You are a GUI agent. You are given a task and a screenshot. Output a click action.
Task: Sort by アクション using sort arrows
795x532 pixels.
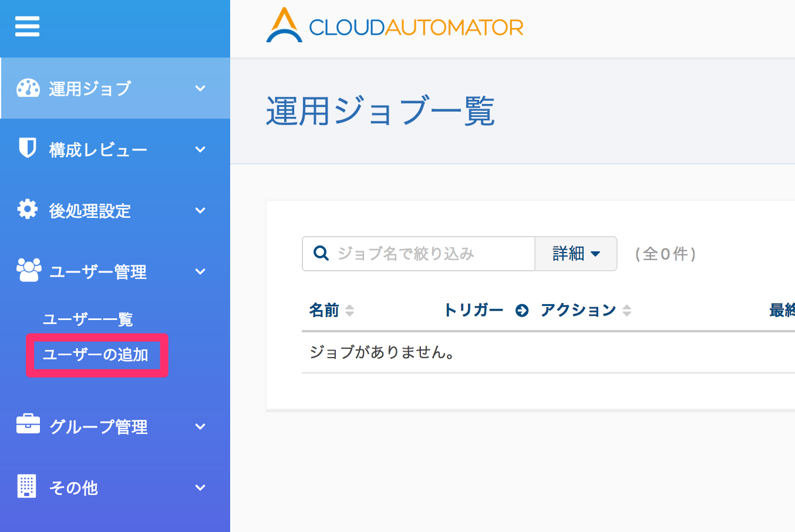click(627, 310)
